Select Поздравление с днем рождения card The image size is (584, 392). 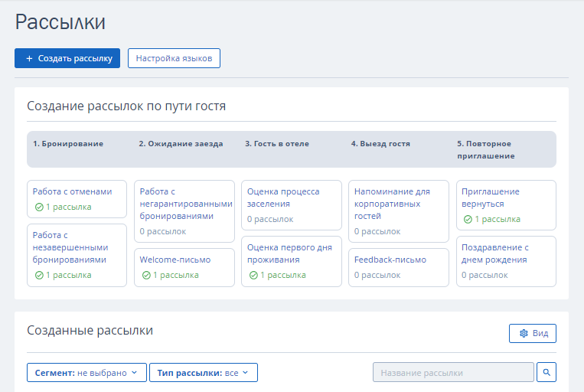506,261
